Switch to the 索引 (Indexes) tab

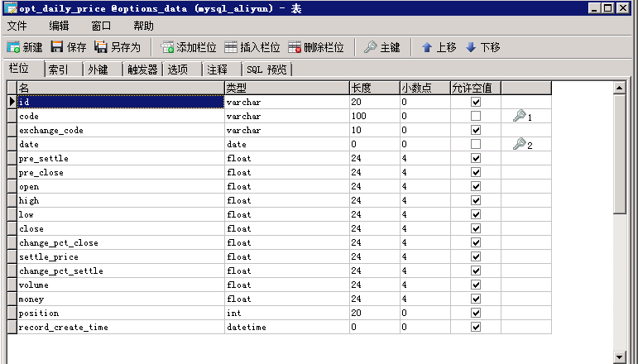tap(63, 69)
